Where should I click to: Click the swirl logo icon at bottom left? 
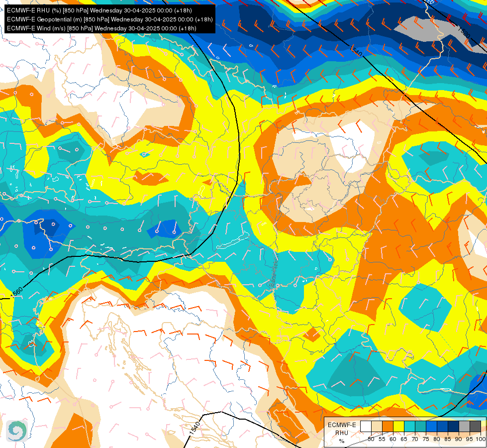coord(17,431)
